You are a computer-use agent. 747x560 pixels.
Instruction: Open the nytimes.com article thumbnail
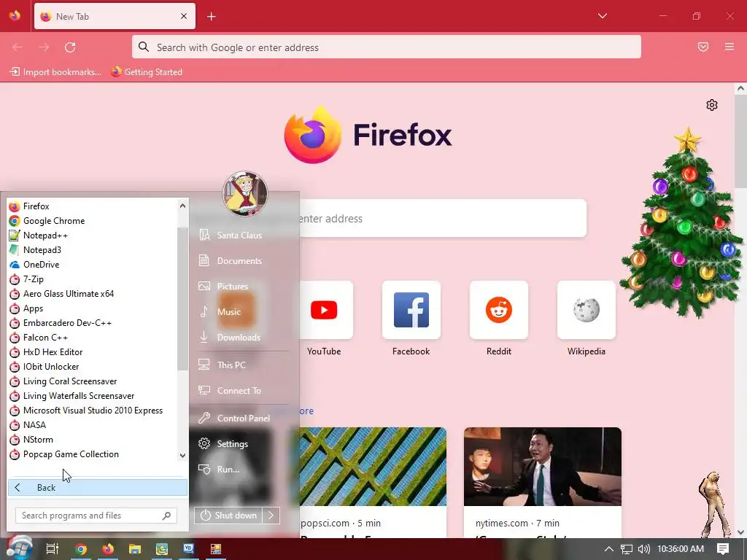[x=543, y=467]
